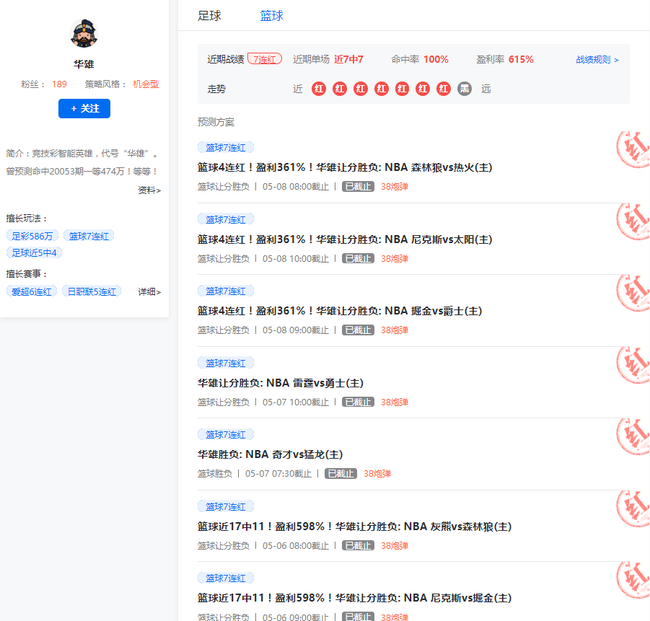The height and width of the screenshot is (621, 650).
Task: Click 篮球7连红 tag above 尼克斯vs太阳
Action: pyautogui.click(x=226, y=219)
